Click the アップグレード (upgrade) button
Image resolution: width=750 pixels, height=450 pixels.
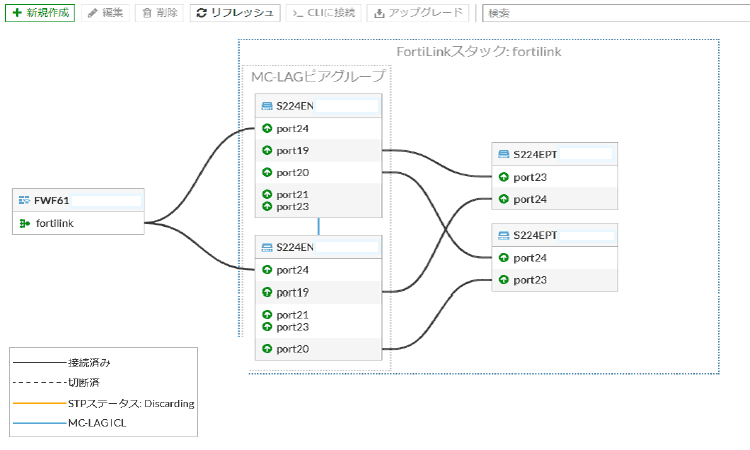pos(418,13)
